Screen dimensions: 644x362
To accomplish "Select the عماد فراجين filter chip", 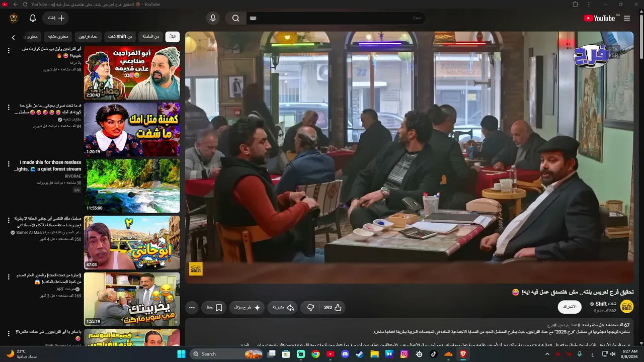I will [x=89, y=37].
